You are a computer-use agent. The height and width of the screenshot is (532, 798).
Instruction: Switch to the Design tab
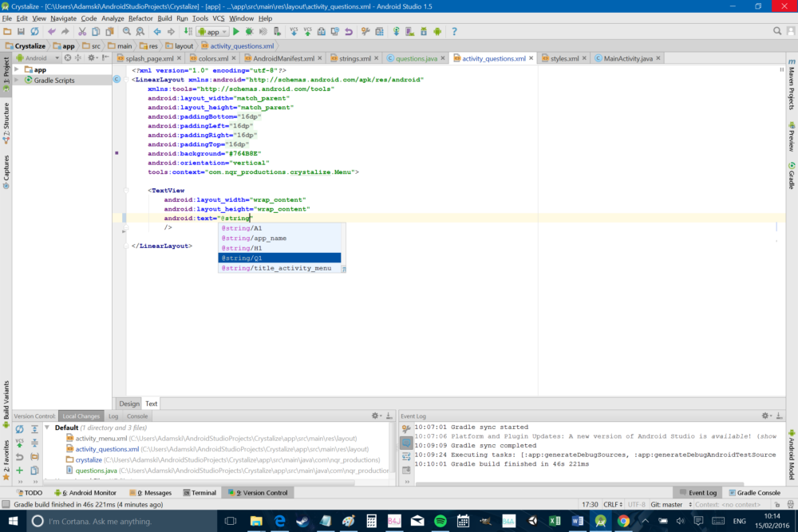[x=128, y=404]
